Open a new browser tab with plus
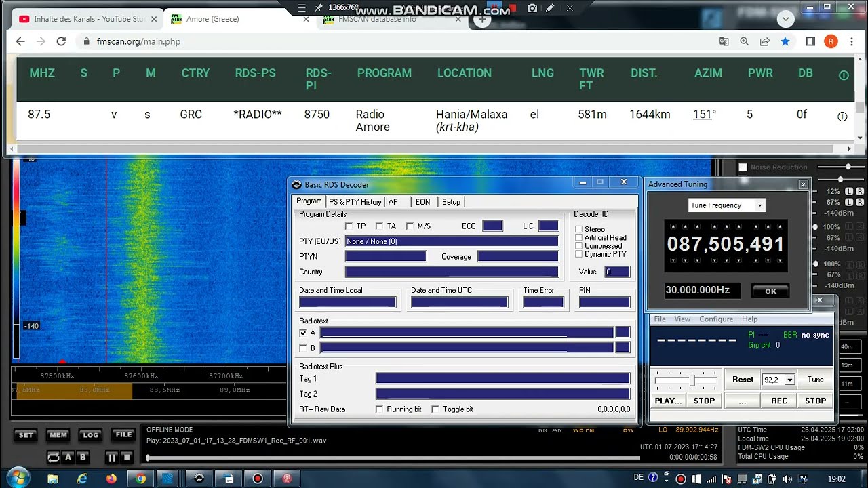Screen dimensions: 868x488 (x=482, y=19)
